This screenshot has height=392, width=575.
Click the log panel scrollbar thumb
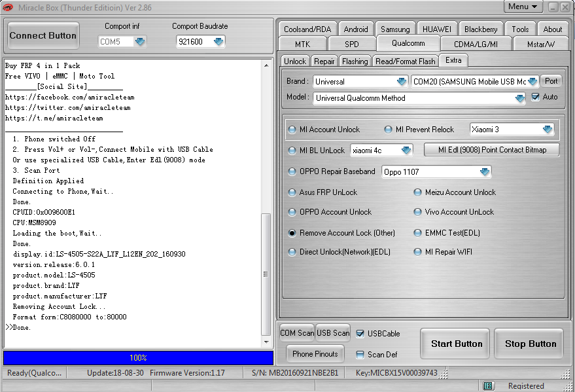pos(266,274)
